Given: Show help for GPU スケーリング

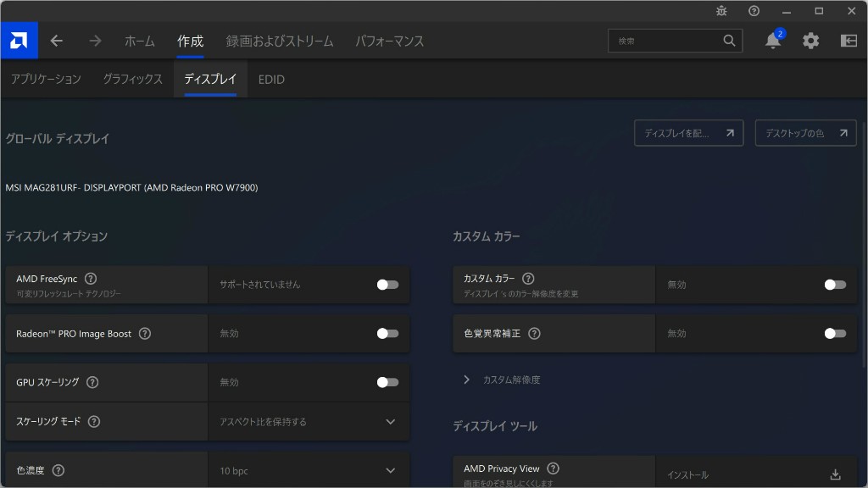Looking at the screenshot, I should point(92,382).
